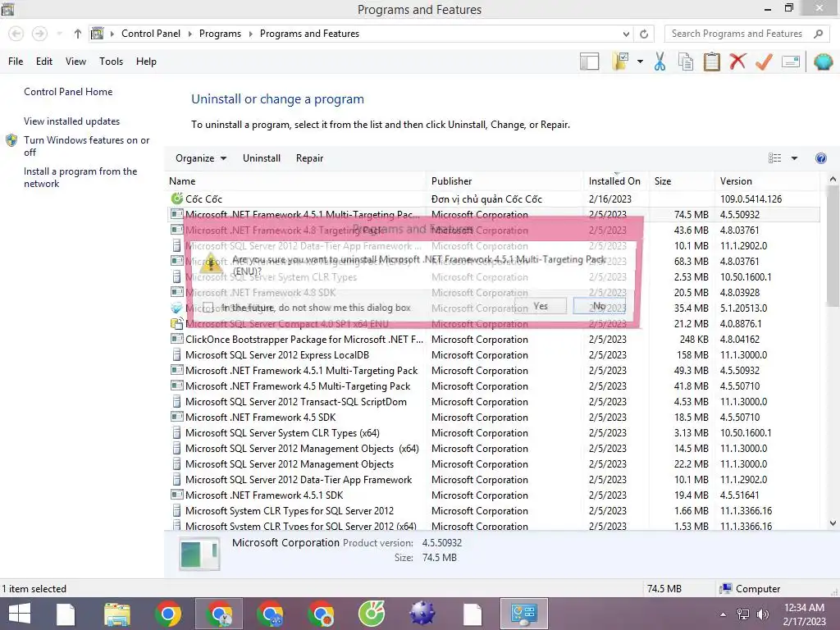840x630 pixels.
Task: Open the Organize dropdown
Action: (x=201, y=158)
